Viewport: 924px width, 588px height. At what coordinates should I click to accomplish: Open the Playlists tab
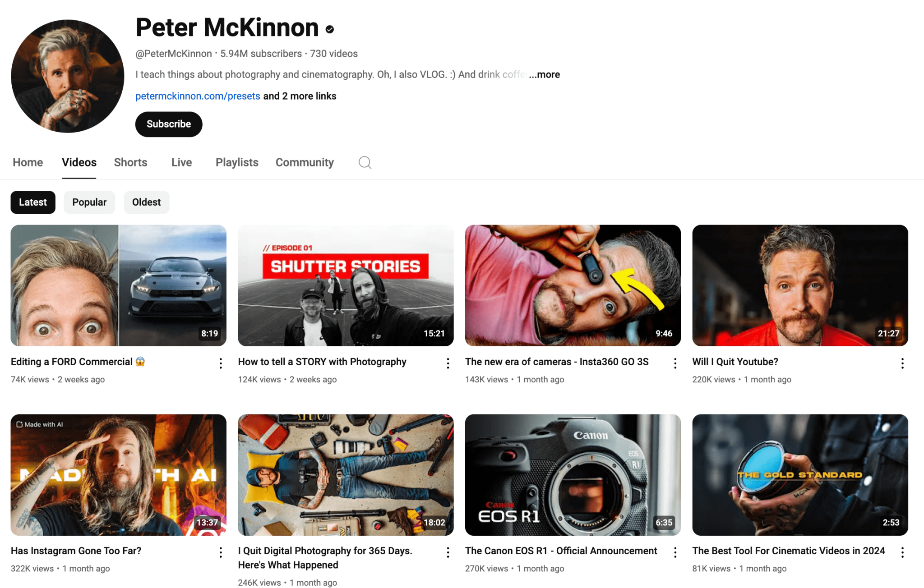coord(236,162)
